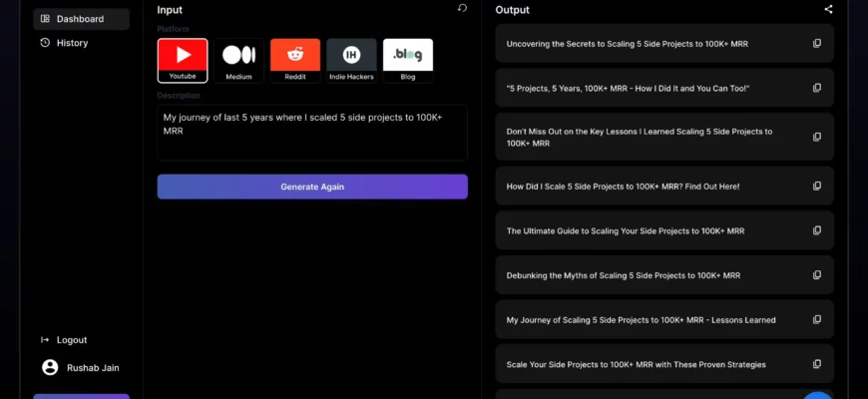Copy the 'Ultimate Guide' title
868x399 pixels.
817,230
